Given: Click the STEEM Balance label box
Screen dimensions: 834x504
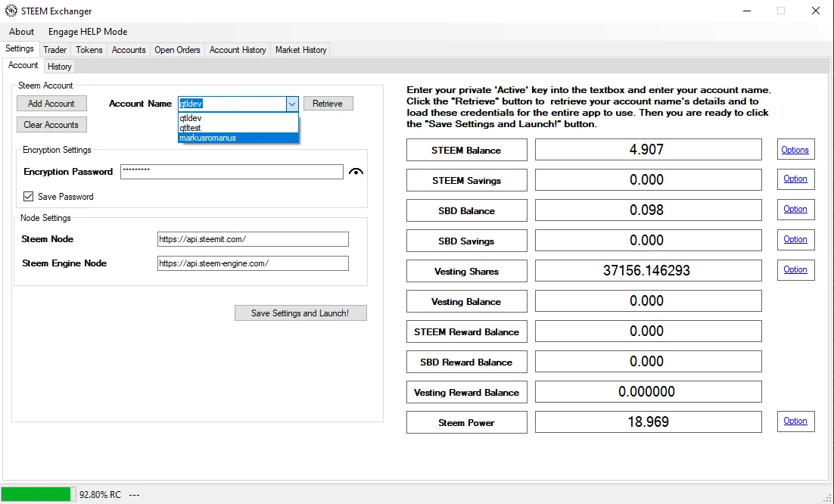Looking at the screenshot, I should tap(466, 150).
